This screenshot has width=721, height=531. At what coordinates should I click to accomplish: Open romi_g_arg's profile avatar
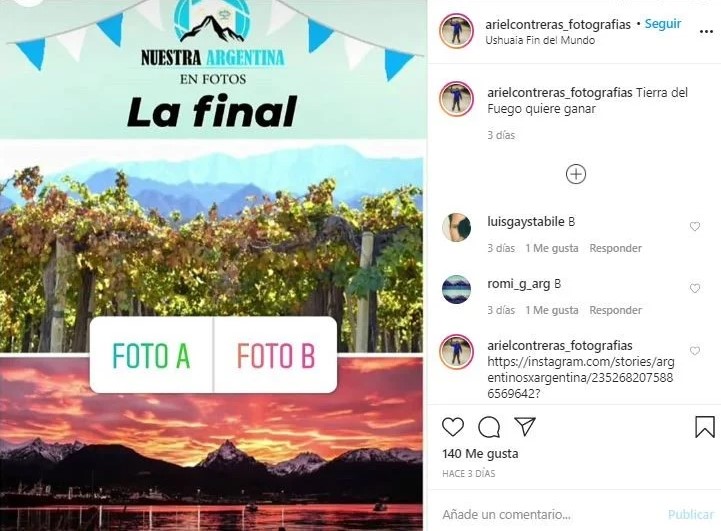[457, 290]
